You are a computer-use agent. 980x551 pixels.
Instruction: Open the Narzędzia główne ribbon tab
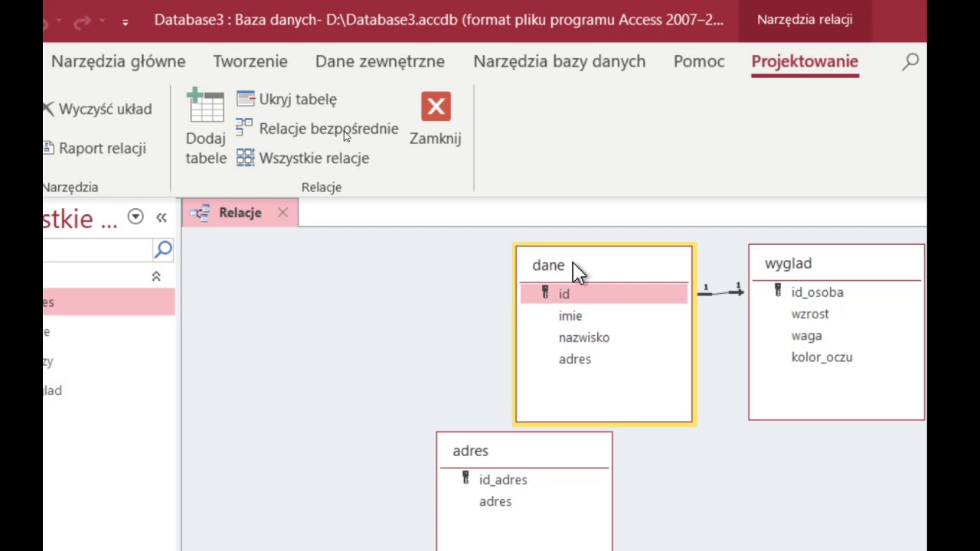click(118, 61)
